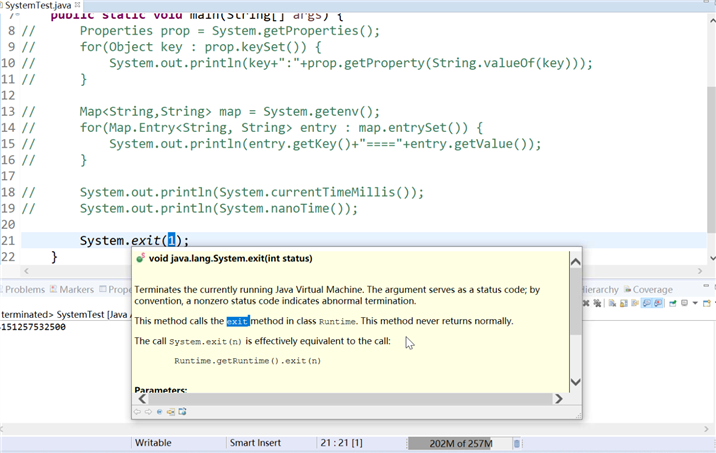
Task: Click System.nanoTime() on line 19
Action: 284,208
